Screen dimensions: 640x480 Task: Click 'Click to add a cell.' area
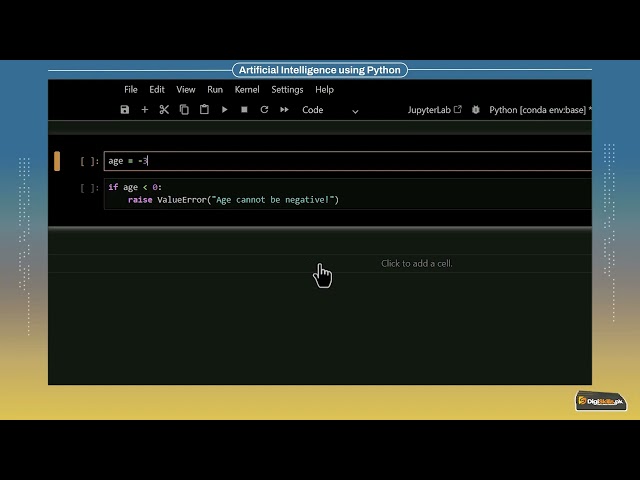tap(320, 264)
